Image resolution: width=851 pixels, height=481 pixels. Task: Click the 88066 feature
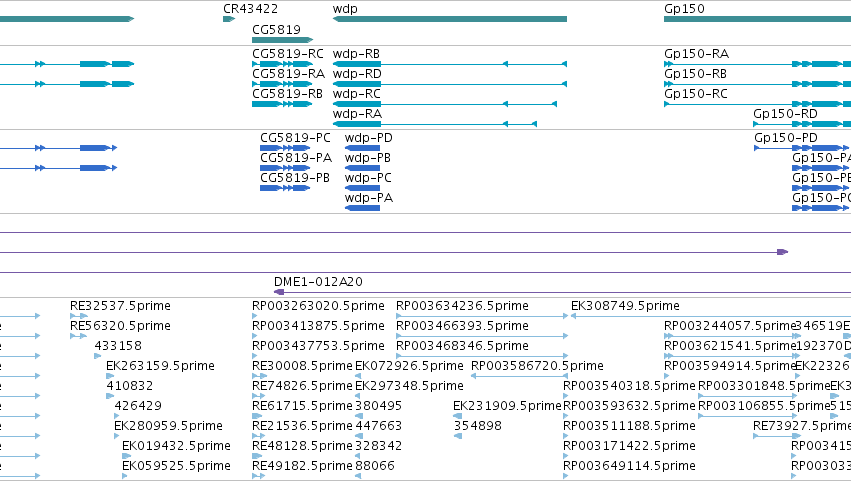pyautogui.click(x=358, y=476)
